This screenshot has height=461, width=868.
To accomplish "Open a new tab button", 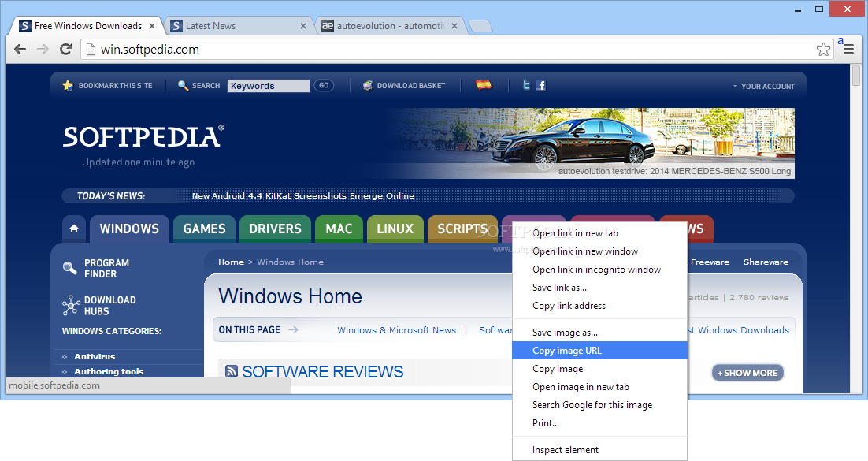I will [480, 26].
